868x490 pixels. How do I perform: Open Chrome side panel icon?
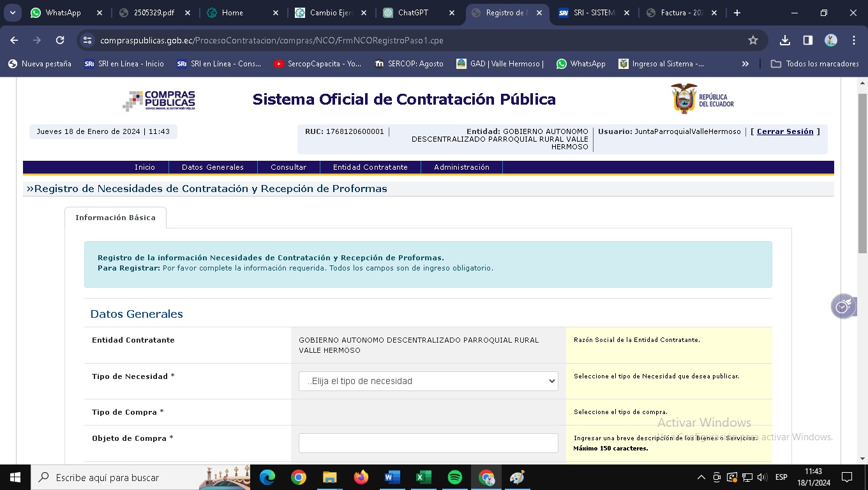coord(808,40)
